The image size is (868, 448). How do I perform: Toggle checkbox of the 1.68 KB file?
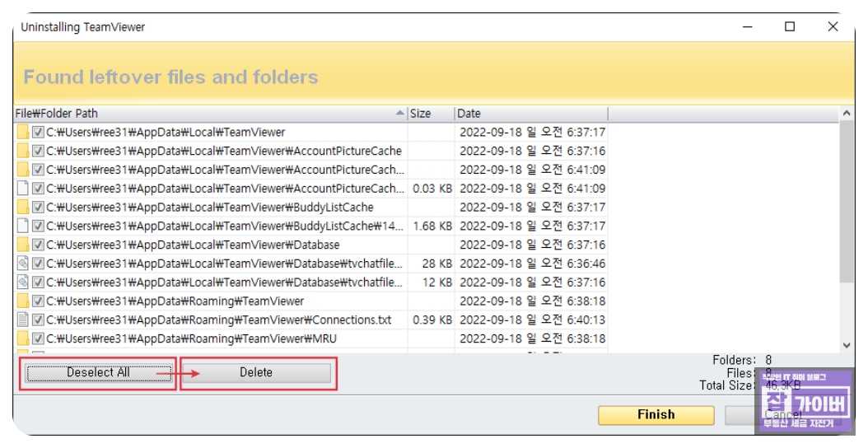(38, 226)
